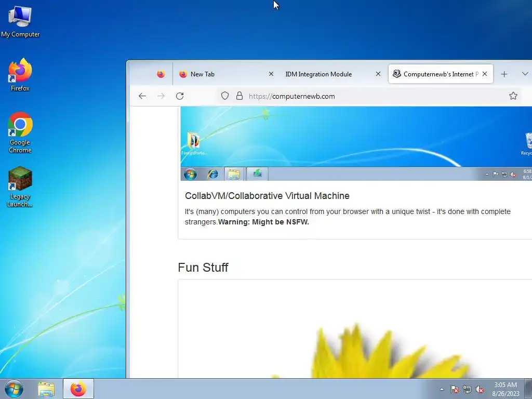The width and height of the screenshot is (532, 399).
Task: Open Windows Explorer from taskbar
Action: tap(46, 389)
